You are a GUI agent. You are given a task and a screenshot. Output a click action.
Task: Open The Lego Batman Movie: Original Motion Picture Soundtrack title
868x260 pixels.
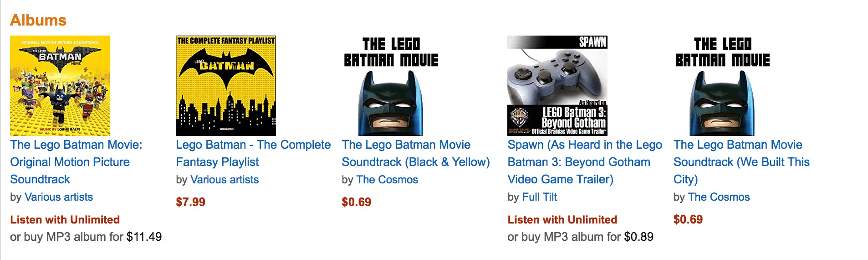[x=76, y=162]
